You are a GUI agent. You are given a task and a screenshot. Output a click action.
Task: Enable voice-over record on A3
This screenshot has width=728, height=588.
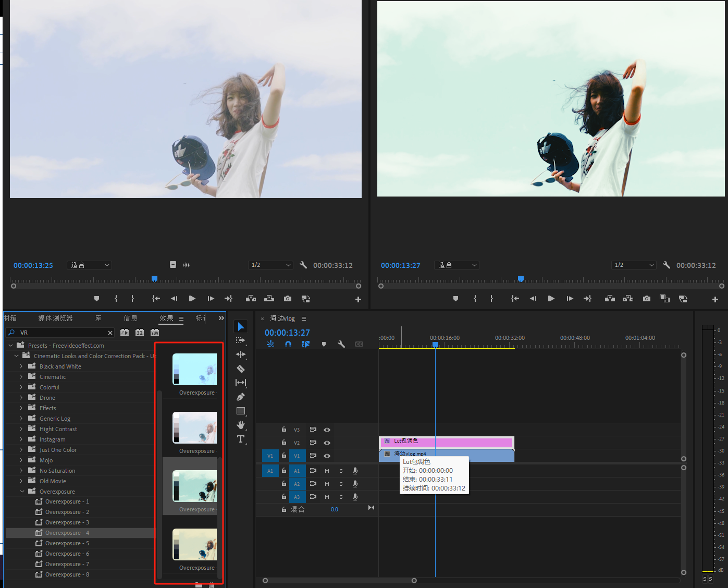coord(355,497)
